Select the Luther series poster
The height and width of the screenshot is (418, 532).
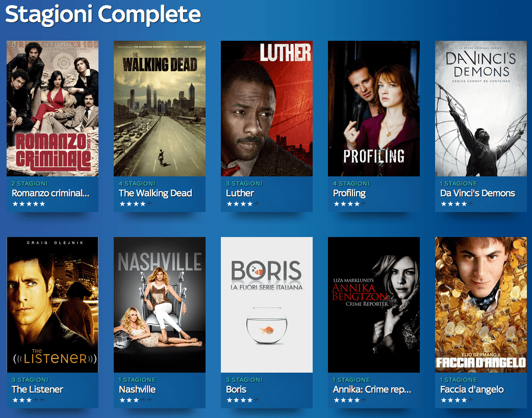point(267,109)
